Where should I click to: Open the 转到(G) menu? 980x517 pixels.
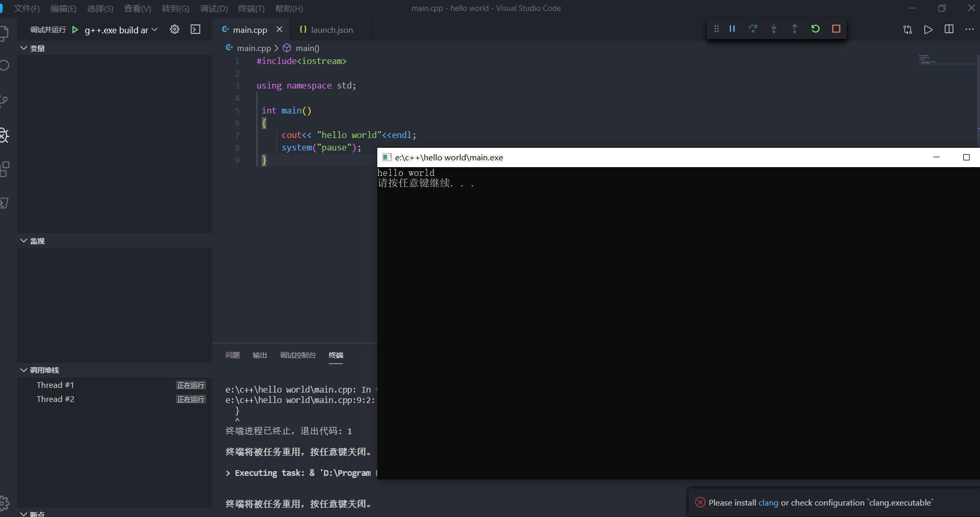click(175, 8)
